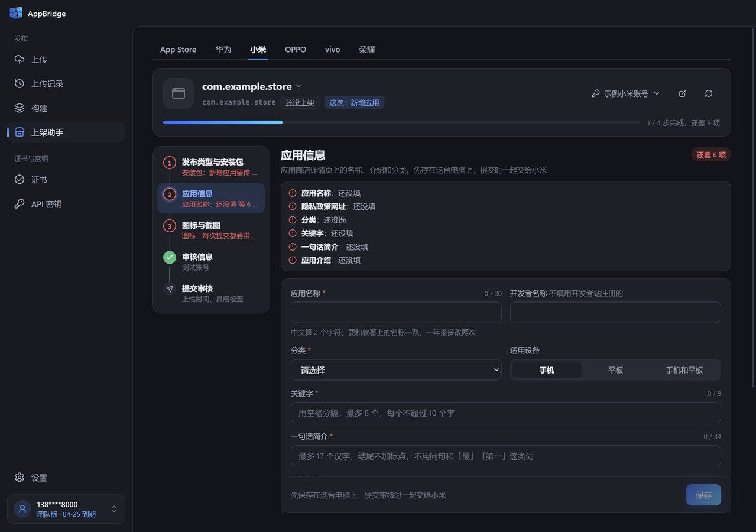Click the overall progress bar

(x=401, y=122)
